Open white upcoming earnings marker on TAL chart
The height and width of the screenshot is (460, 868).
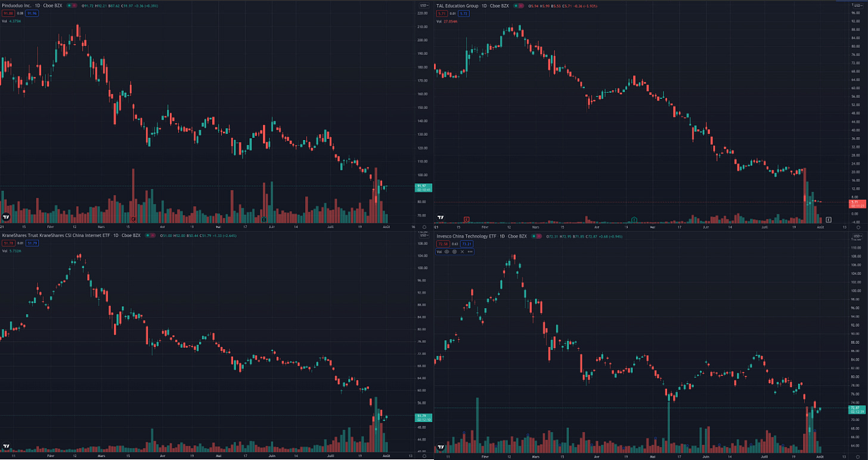tap(828, 219)
